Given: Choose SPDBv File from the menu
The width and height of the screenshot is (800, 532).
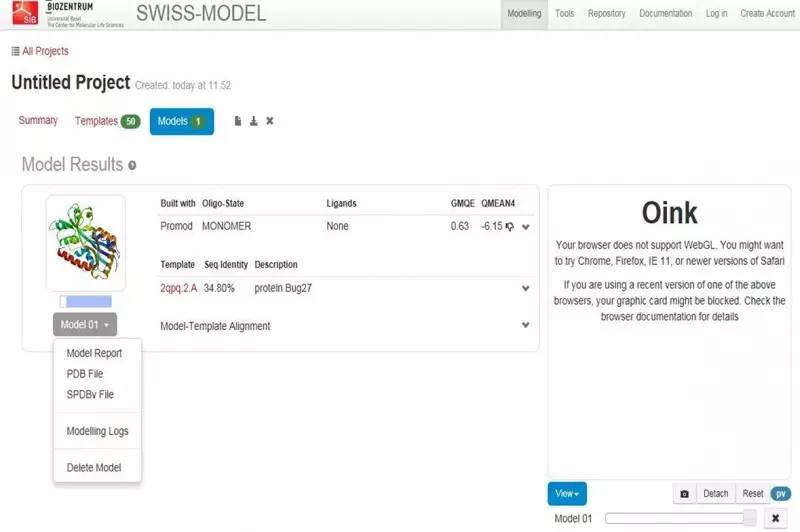Looking at the screenshot, I should click(90, 394).
